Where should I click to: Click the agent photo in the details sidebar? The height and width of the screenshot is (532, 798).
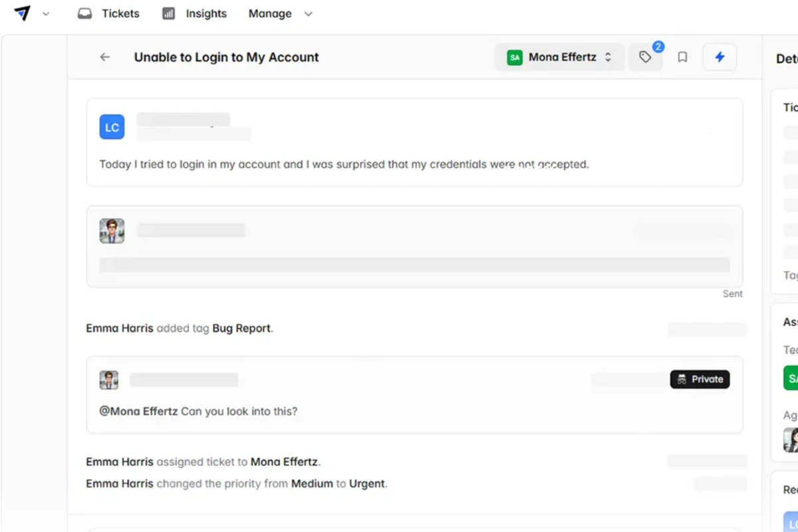(791, 440)
